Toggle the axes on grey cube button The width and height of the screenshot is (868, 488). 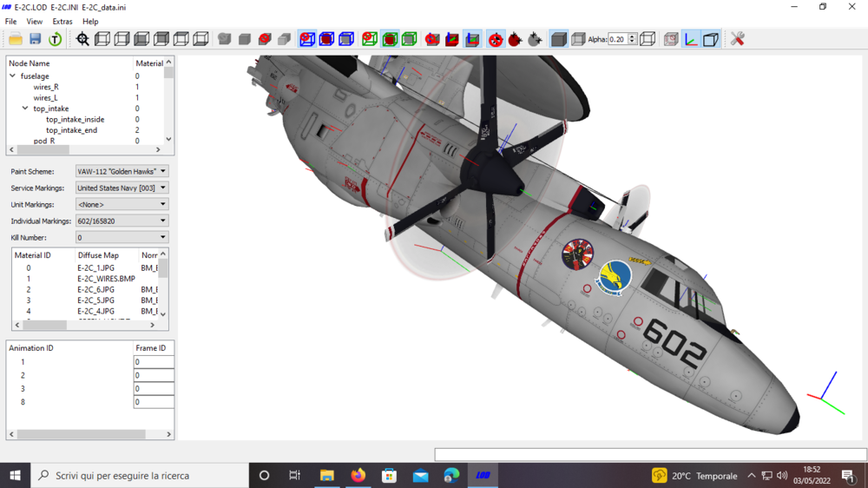(x=472, y=39)
